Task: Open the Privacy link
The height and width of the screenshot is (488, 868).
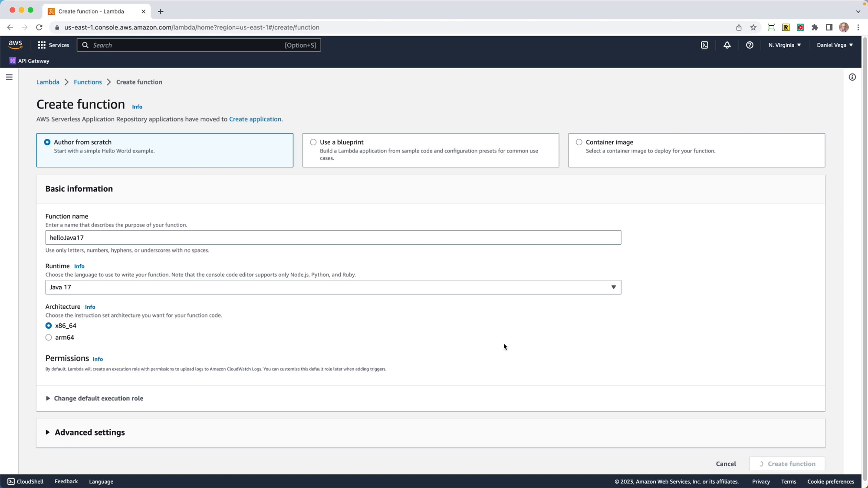Action: coord(761,481)
